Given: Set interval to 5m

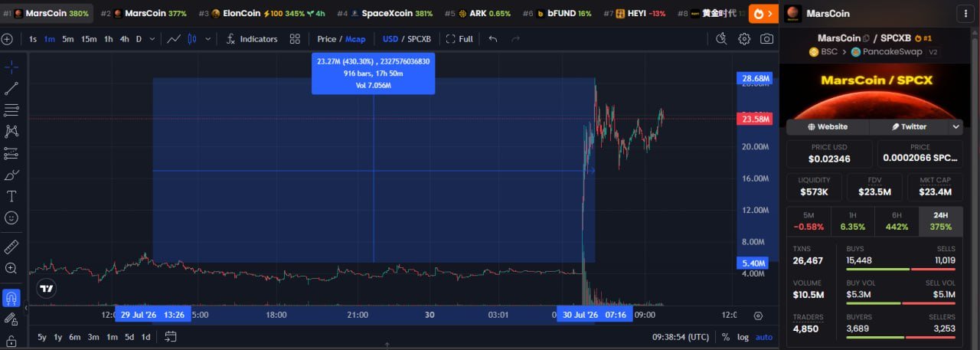Looking at the screenshot, I should pos(68,39).
